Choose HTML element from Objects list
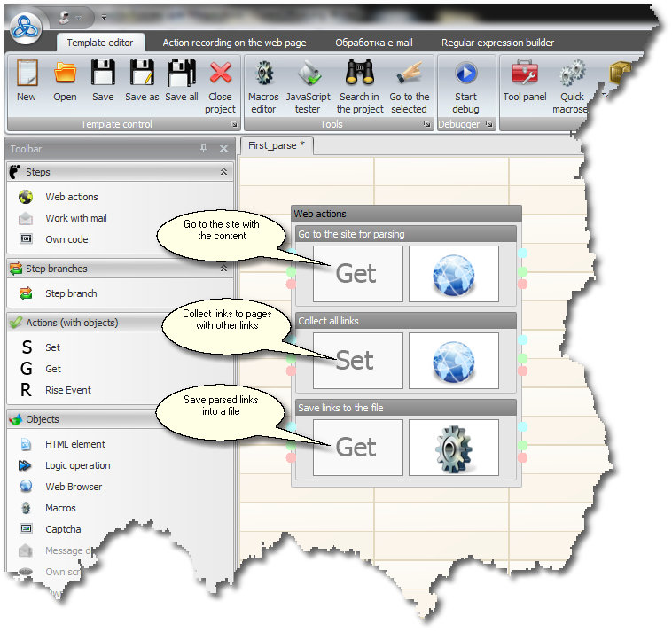 (x=74, y=444)
